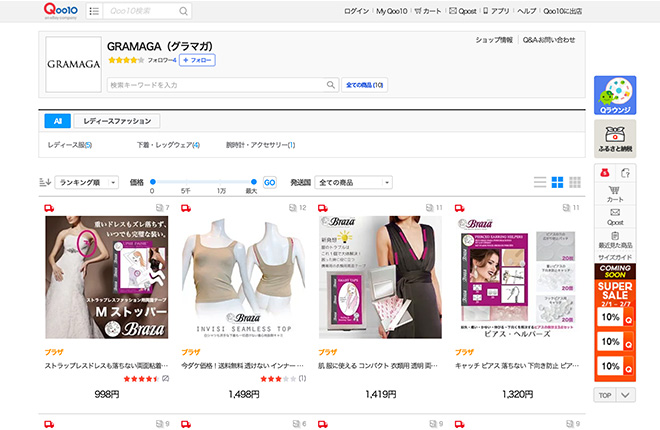Open カート in the top menu

428,11
